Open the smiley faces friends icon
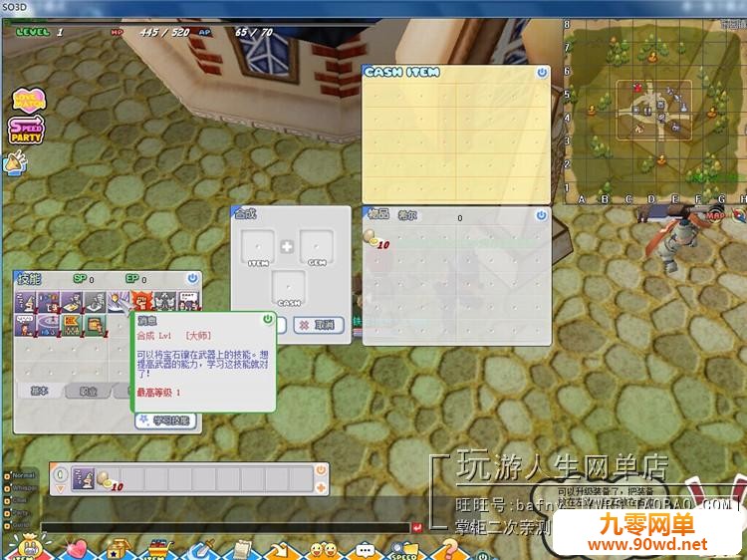 tap(323, 550)
